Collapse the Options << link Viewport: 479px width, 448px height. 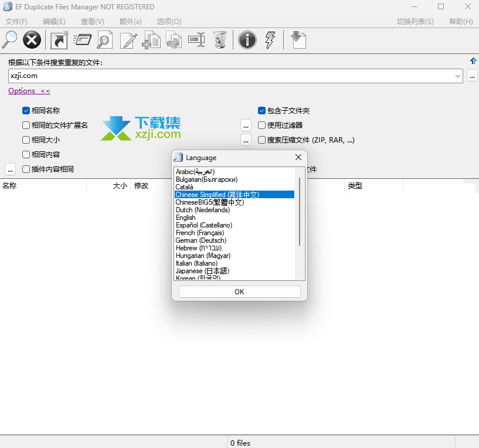[x=29, y=91]
